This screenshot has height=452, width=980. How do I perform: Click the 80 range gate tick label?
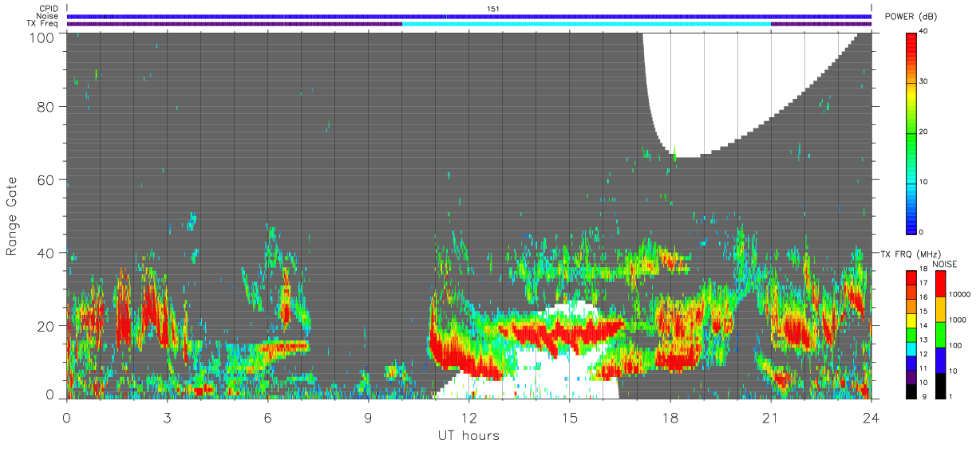[46, 107]
